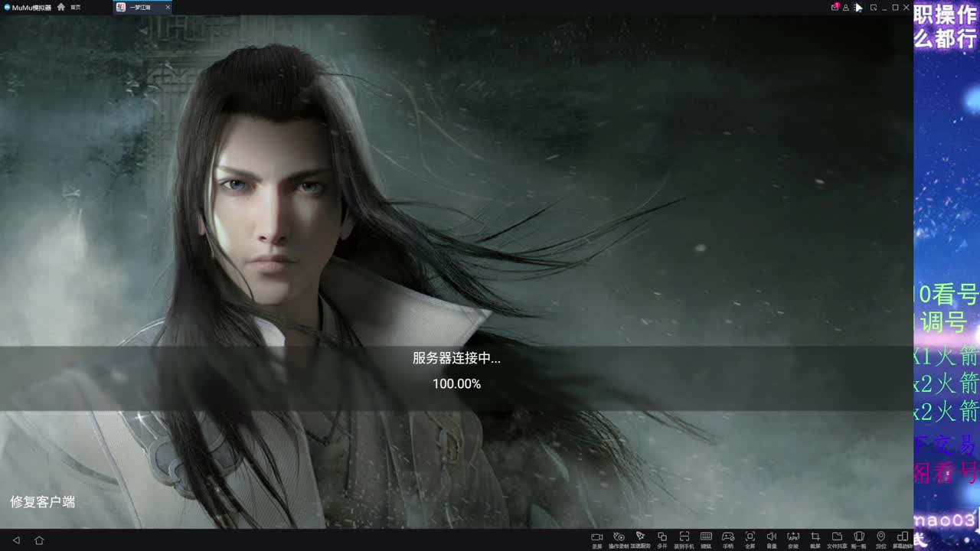Tap the Android home button
The width and height of the screenshot is (980, 551).
[39, 540]
